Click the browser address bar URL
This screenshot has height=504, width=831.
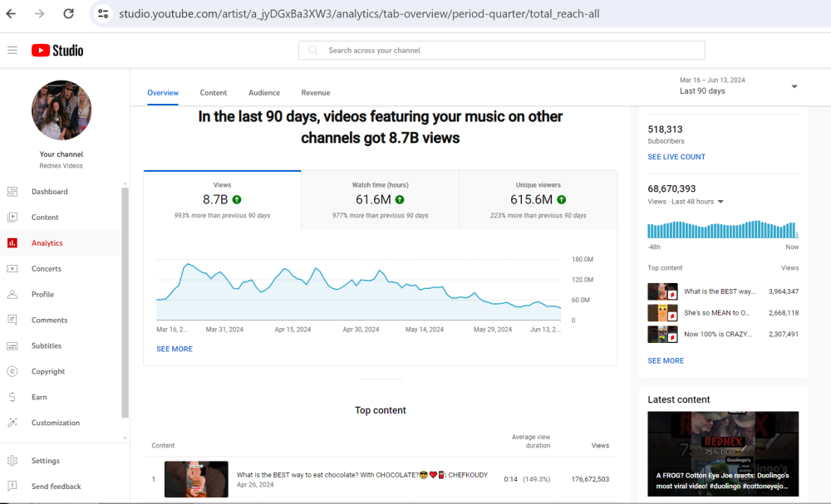pos(359,14)
